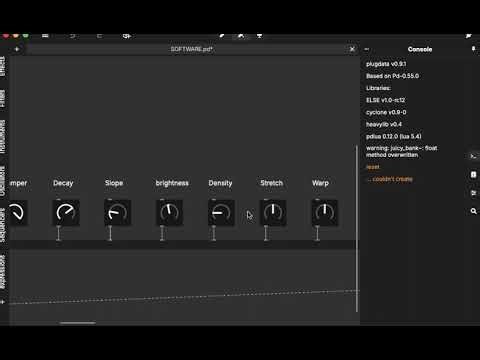Select the SOFTWARE.pd tab
Screen dimensions: 480x360
[191, 49]
